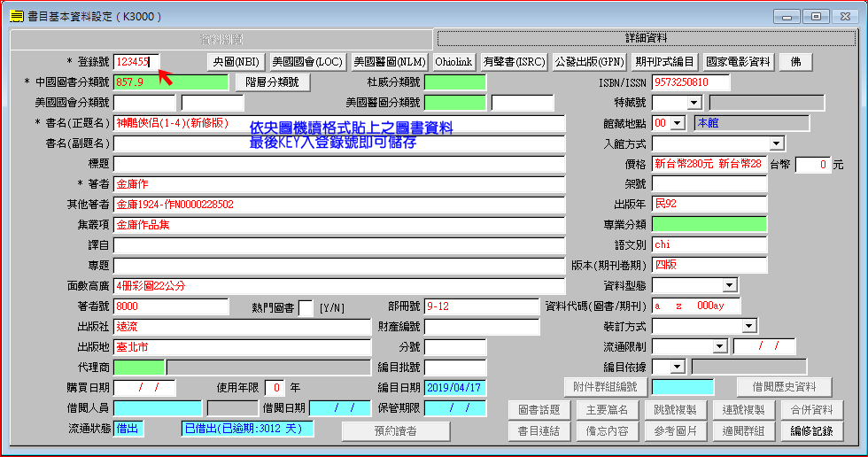This screenshot has width=868, height=457.
Task: Click the 著者 field showing 金庸作
Action: [338, 184]
